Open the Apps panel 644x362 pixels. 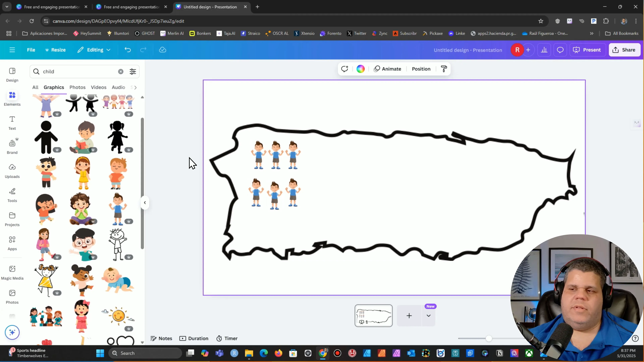12,243
